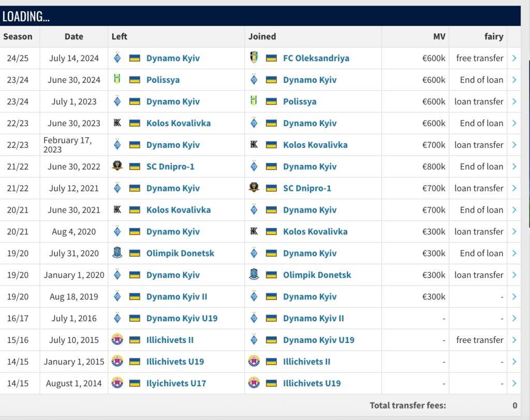Click Ilyichivets U17 crest icon
This screenshot has width=530, height=420.
117,383
